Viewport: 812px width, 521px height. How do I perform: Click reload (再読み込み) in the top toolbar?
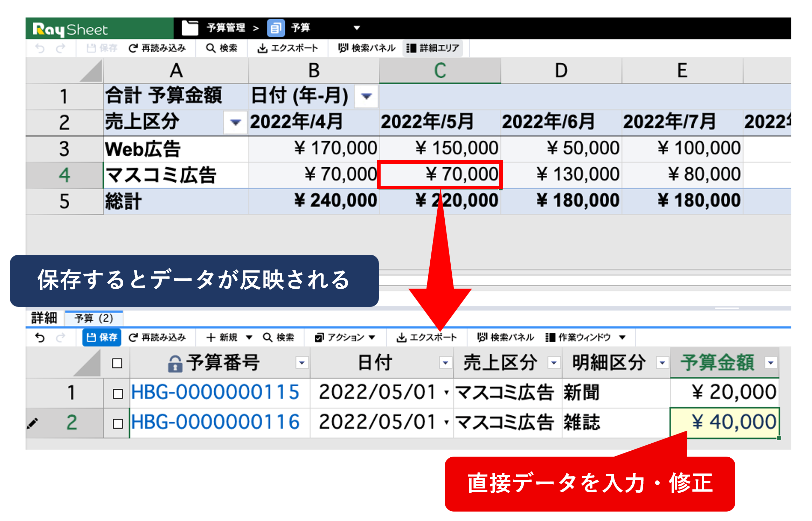click(157, 48)
